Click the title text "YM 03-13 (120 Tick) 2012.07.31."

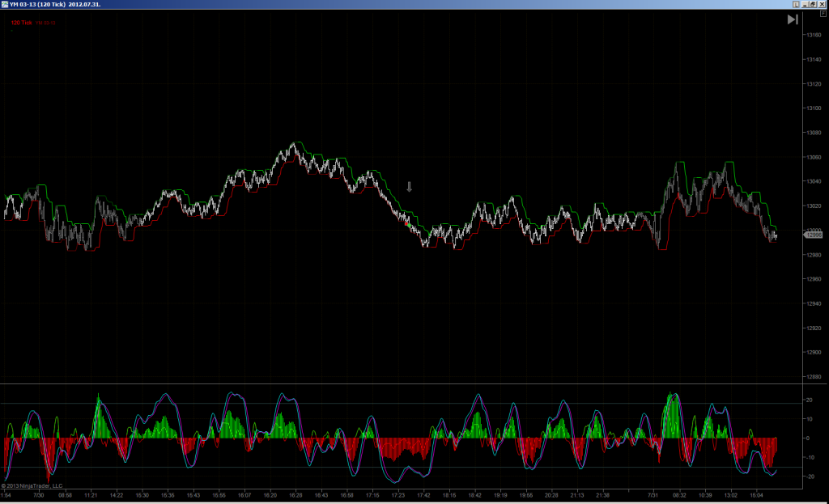pyautogui.click(x=55, y=4)
